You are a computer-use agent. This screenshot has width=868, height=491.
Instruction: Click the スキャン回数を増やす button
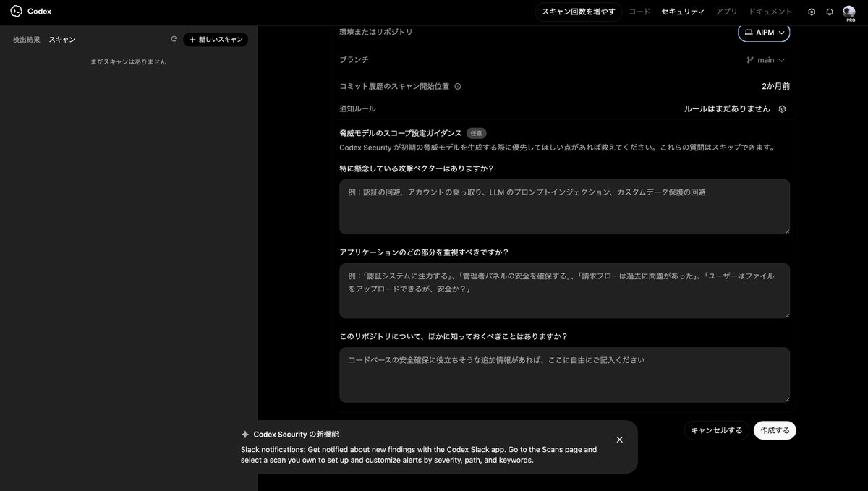click(x=579, y=12)
